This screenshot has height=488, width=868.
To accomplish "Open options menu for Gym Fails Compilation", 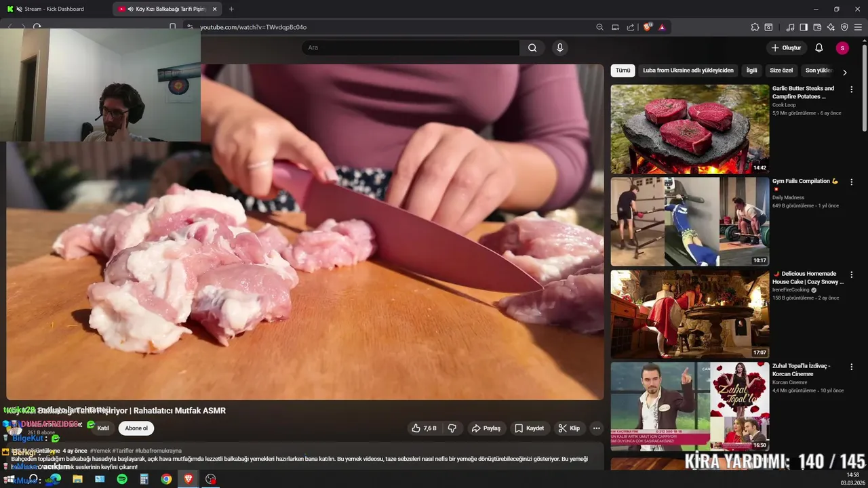I will [x=851, y=182].
